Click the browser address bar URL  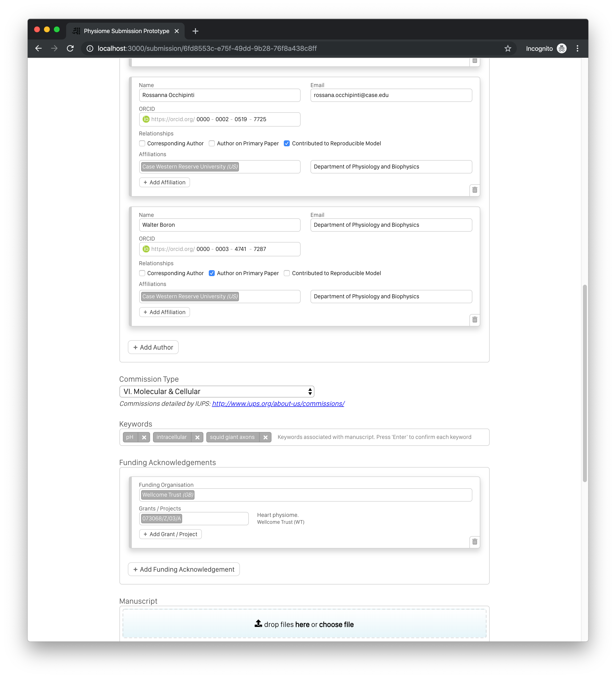[207, 48]
